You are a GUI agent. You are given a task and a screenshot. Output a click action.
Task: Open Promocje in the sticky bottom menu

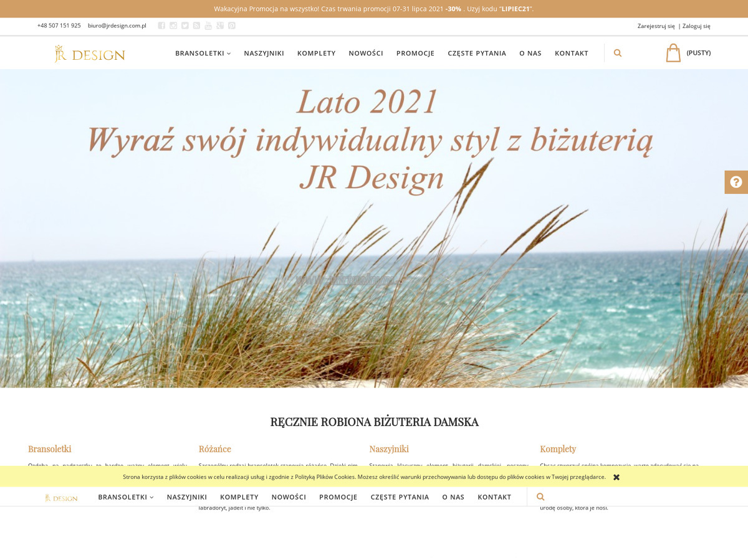tap(338, 497)
